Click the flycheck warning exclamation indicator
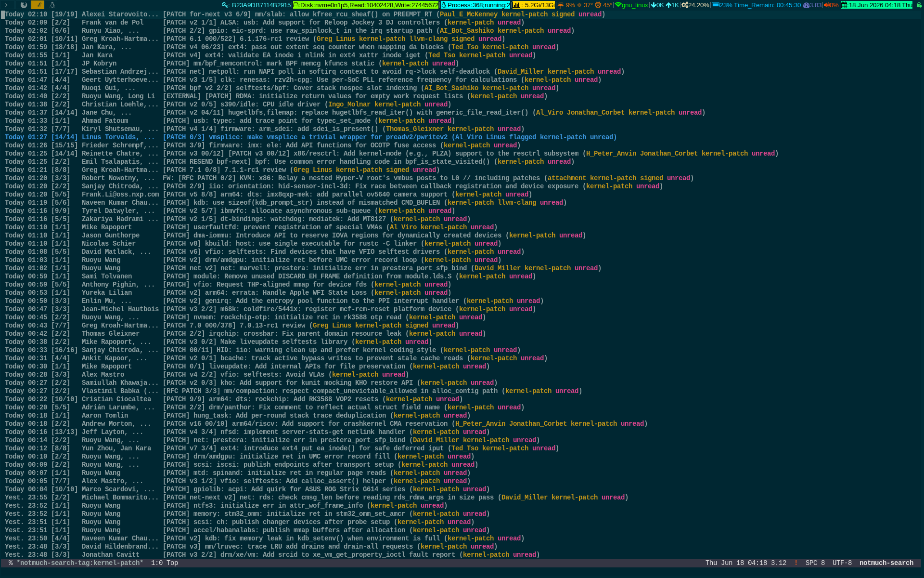 tap(796, 563)
